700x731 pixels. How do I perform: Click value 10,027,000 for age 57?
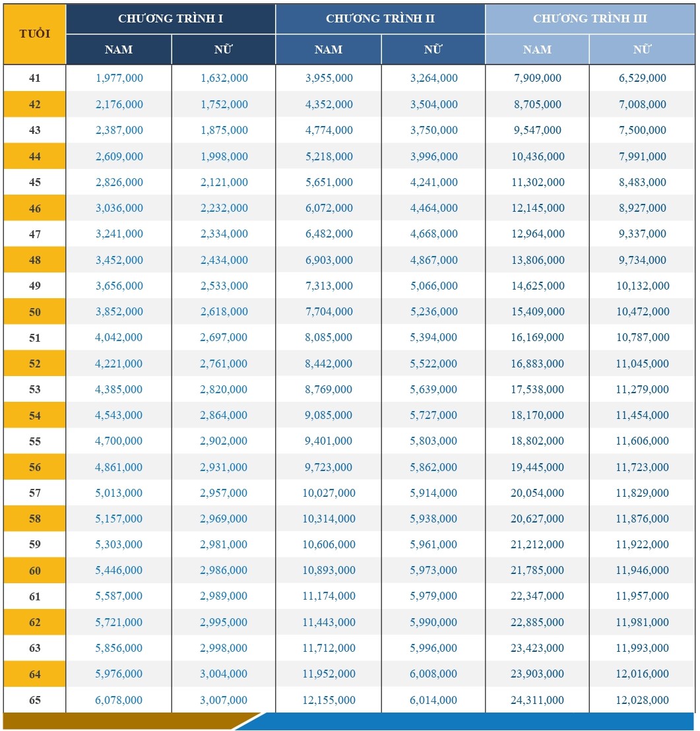click(329, 493)
